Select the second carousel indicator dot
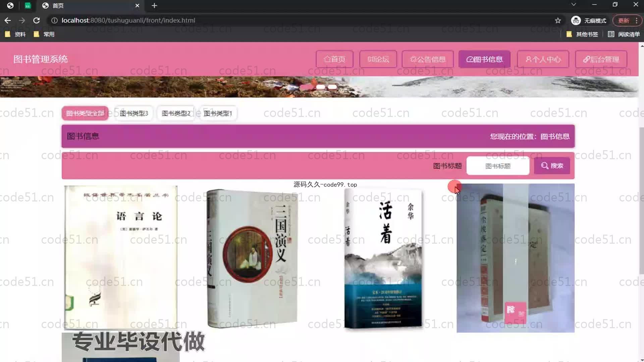 321,87
